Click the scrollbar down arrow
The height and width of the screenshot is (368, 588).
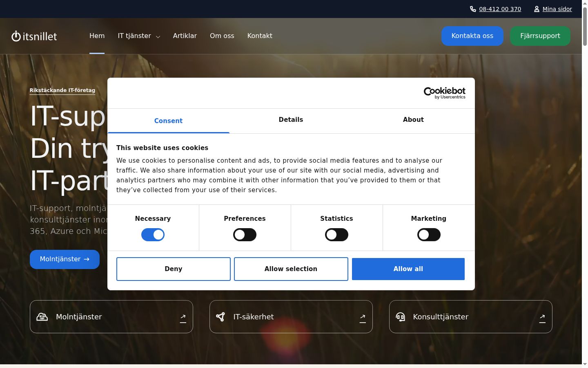tap(585, 364)
